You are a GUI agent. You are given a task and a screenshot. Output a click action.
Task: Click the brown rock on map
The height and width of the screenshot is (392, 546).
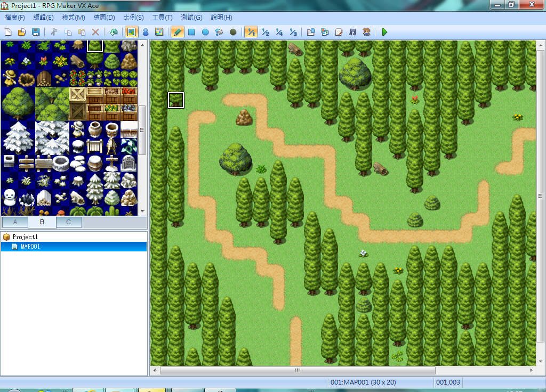coord(244,117)
